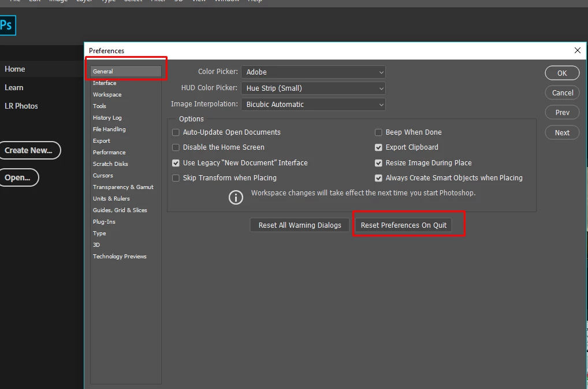Confirm preferences with the OK button
Image resolution: width=588 pixels, height=389 pixels.
coord(562,73)
